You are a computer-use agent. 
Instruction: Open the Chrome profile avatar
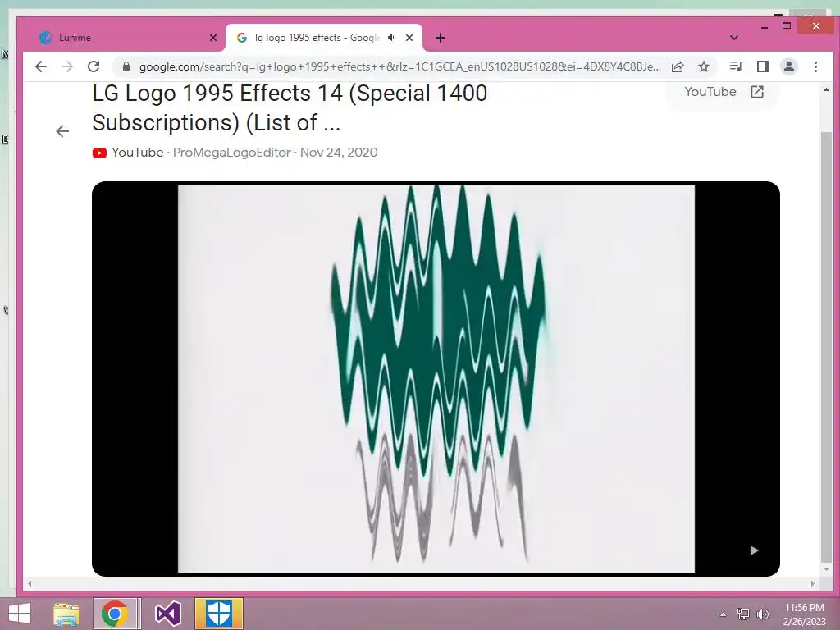click(x=789, y=66)
